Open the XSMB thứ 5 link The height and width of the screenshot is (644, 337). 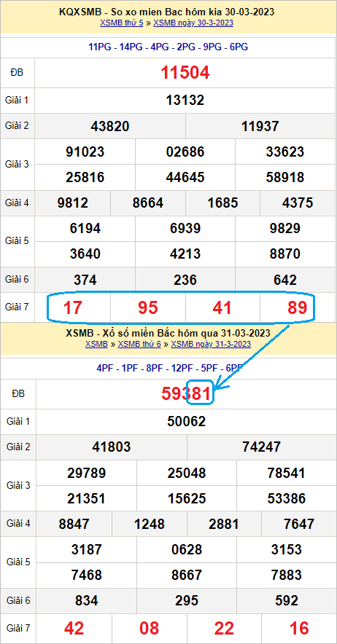pos(121,23)
